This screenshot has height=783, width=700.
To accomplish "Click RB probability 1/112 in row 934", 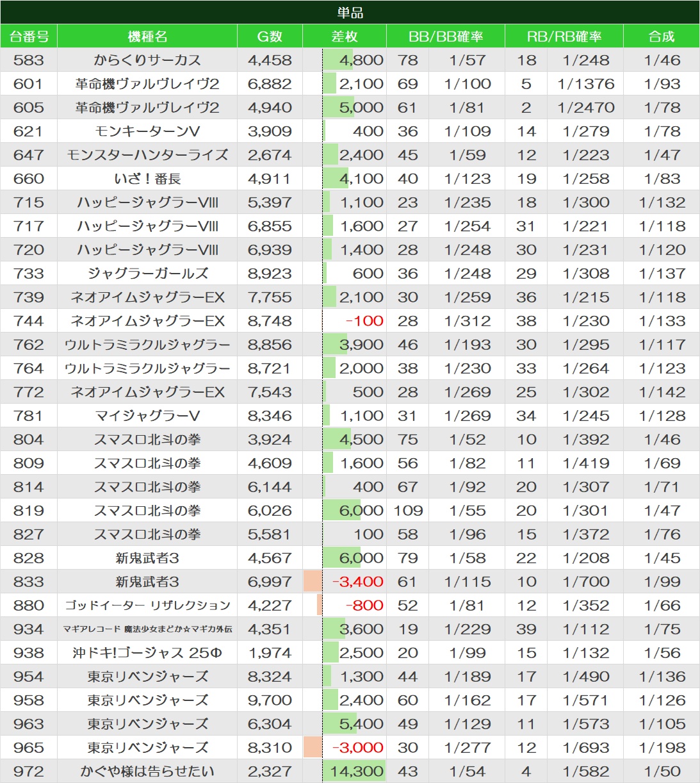I will tap(585, 629).
